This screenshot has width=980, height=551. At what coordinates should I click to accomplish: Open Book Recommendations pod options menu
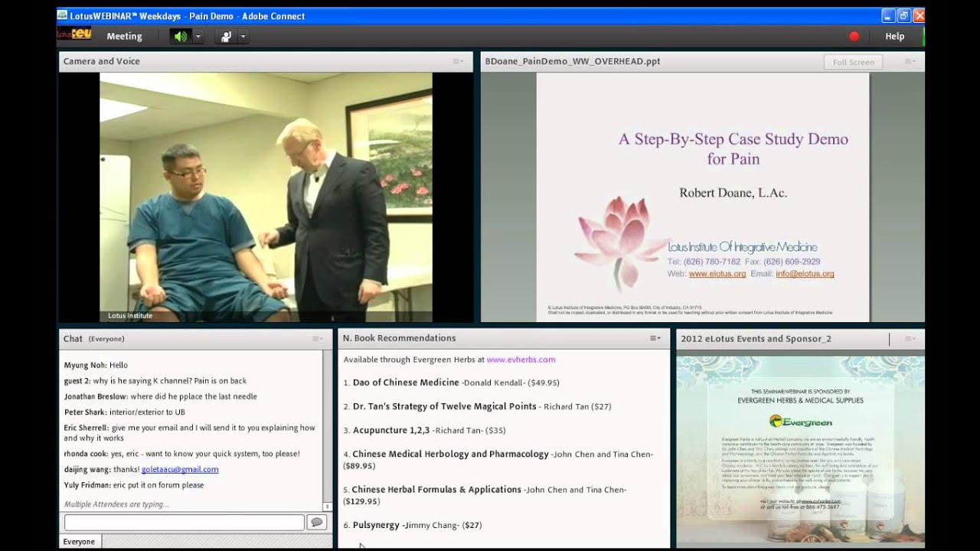[x=655, y=338]
